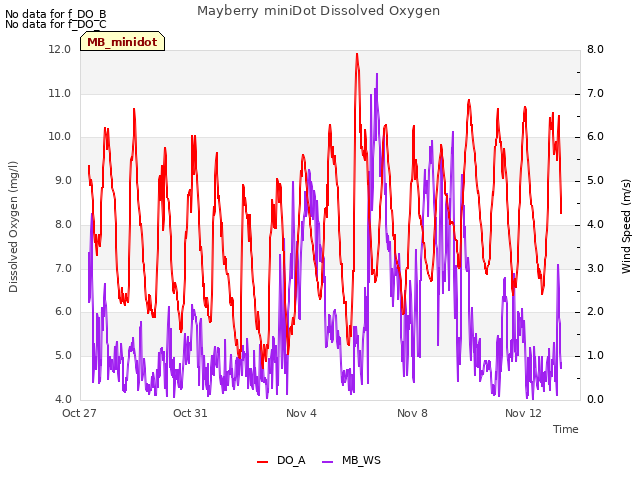Click the 12.0 left axis value

60,49
